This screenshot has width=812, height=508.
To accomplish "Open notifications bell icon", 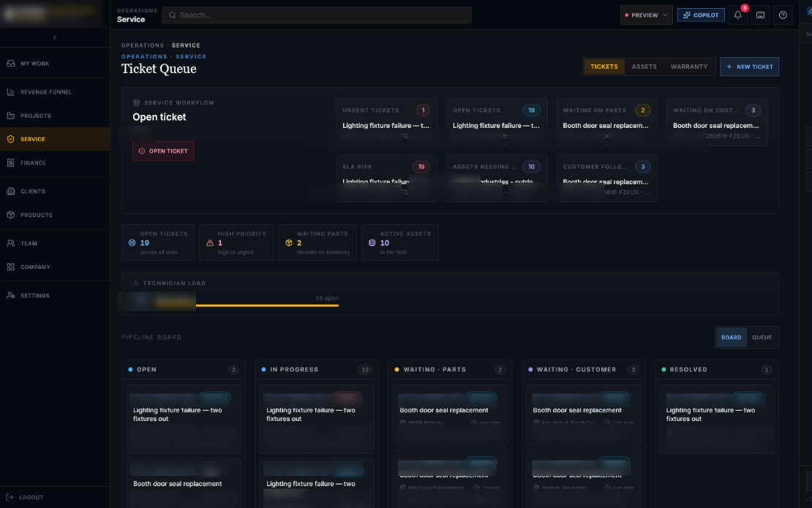I will tap(737, 15).
